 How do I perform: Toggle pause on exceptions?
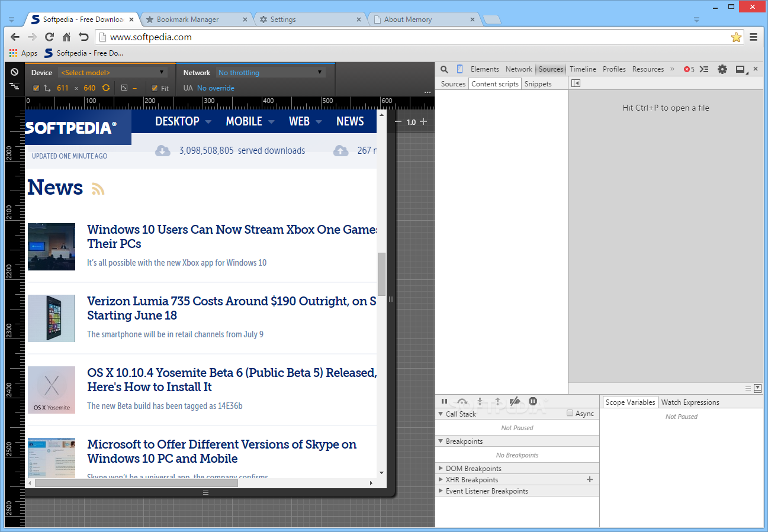pyautogui.click(x=533, y=401)
